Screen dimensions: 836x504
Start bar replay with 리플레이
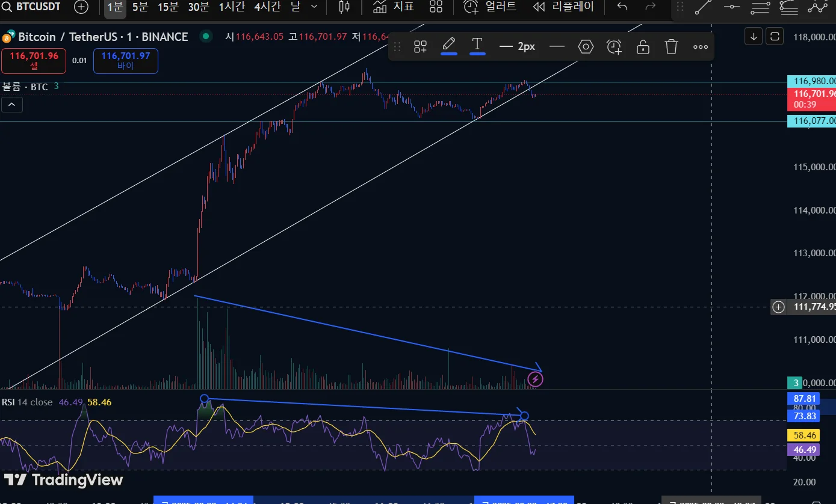coord(563,7)
